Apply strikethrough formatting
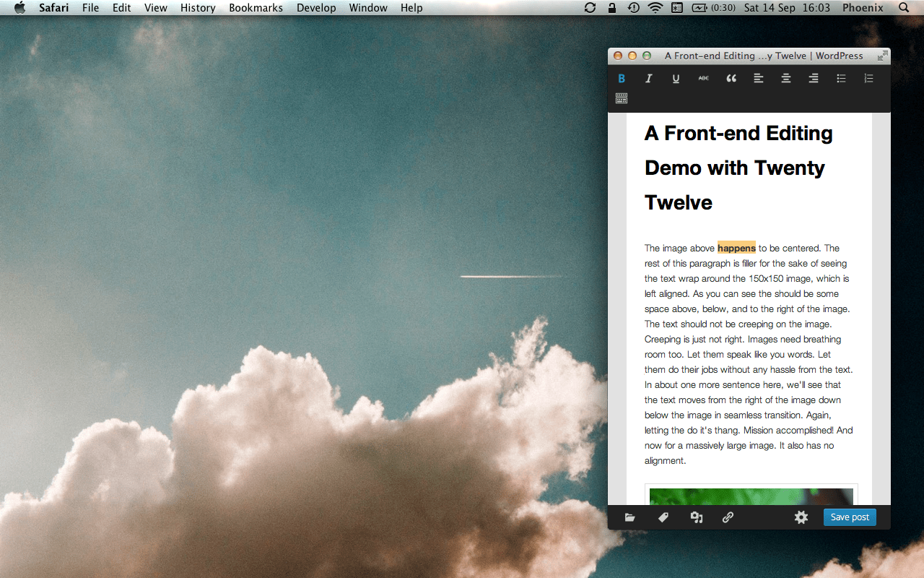 coord(703,78)
